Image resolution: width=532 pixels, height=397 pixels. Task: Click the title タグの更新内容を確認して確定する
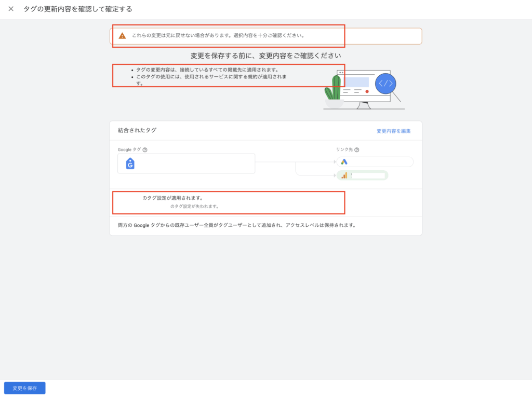(78, 9)
